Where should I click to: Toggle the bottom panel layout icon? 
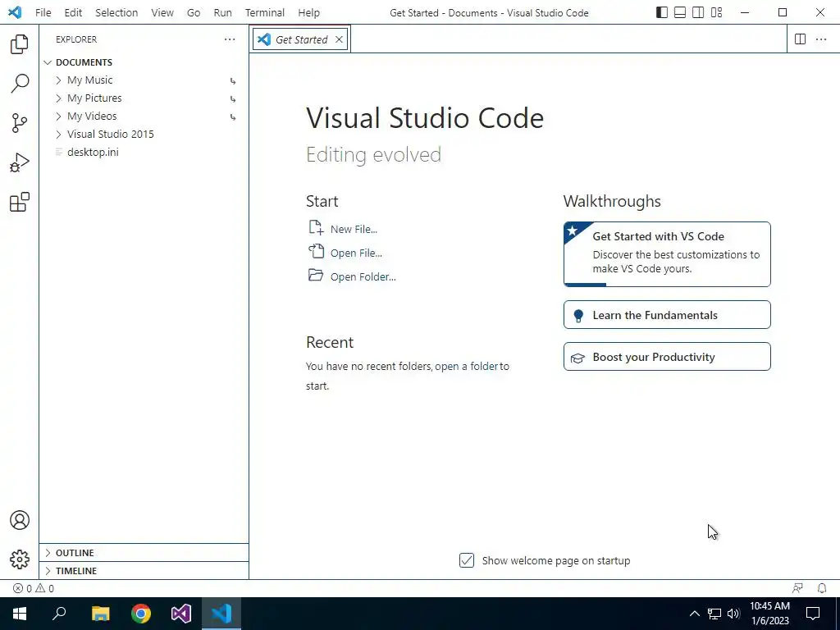680,12
